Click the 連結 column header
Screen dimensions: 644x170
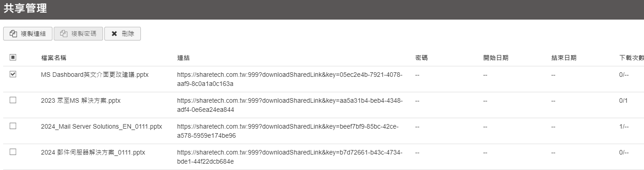183,58
